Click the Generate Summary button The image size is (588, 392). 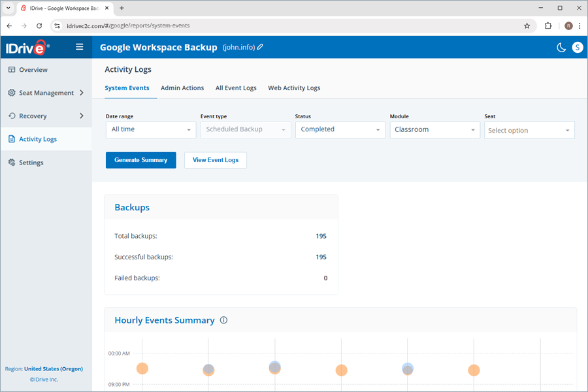[140, 159]
